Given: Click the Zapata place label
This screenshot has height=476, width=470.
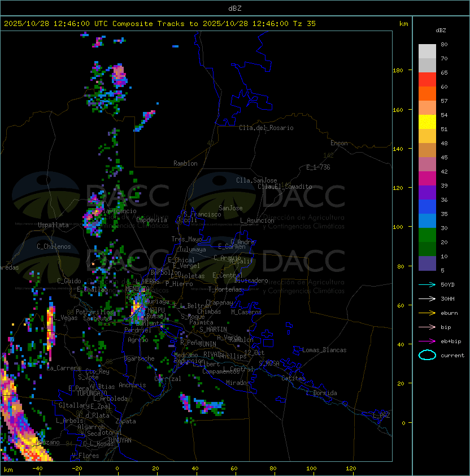Looking at the screenshot, I should [x=125, y=421].
